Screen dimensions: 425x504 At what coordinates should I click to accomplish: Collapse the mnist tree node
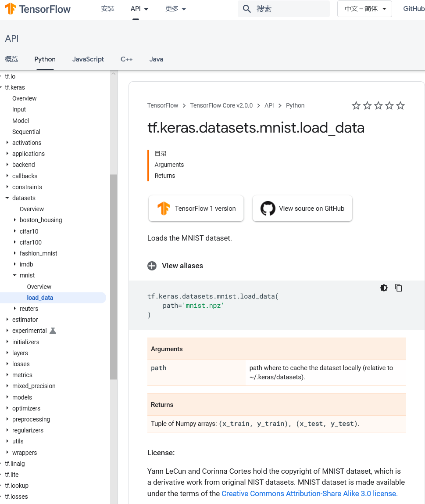[15, 275]
